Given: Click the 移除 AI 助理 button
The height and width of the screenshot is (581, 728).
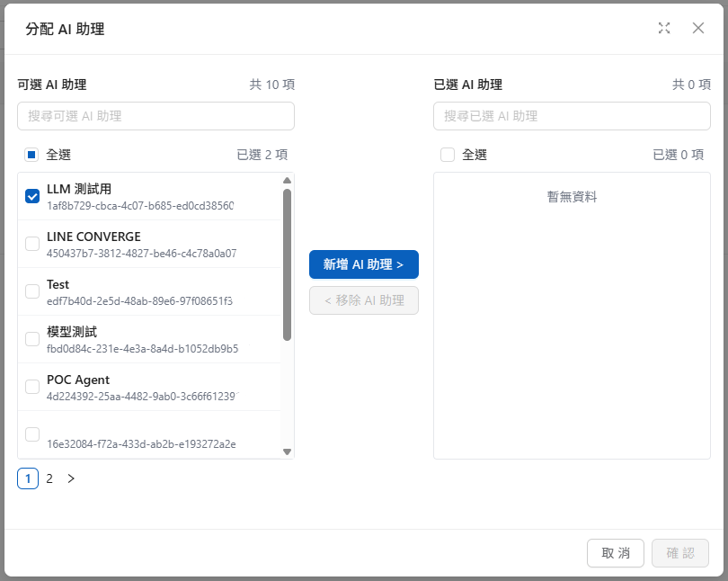Looking at the screenshot, I should pyautogui.click(x=363, y=300).
